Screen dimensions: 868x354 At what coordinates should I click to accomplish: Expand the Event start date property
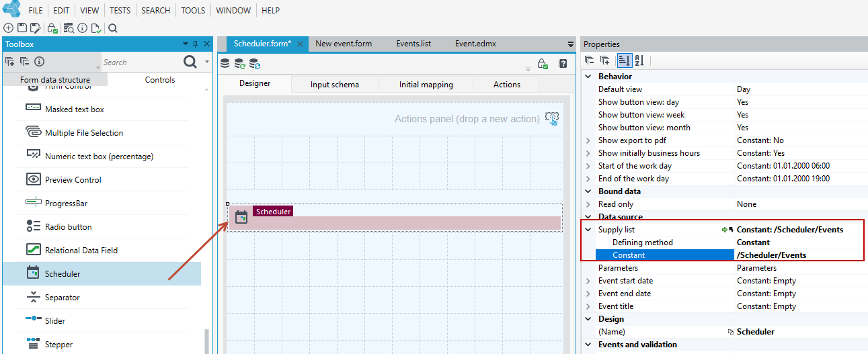[x=589, y=281]
